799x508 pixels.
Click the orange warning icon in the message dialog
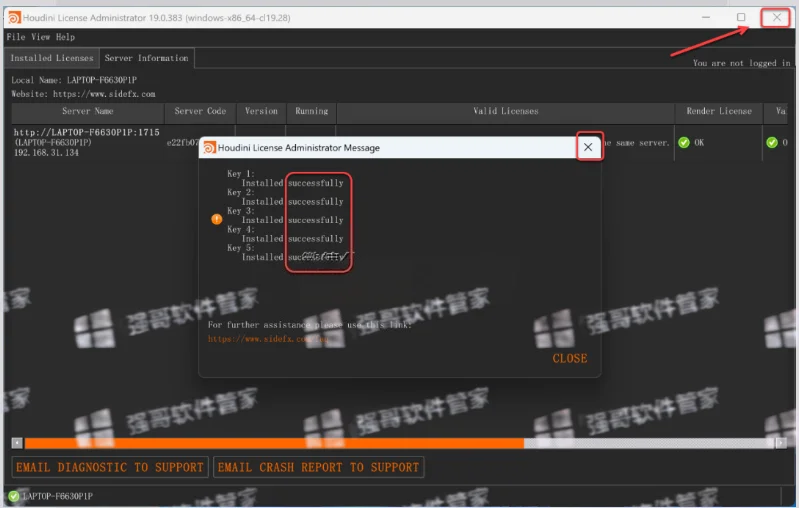[217, 219]
